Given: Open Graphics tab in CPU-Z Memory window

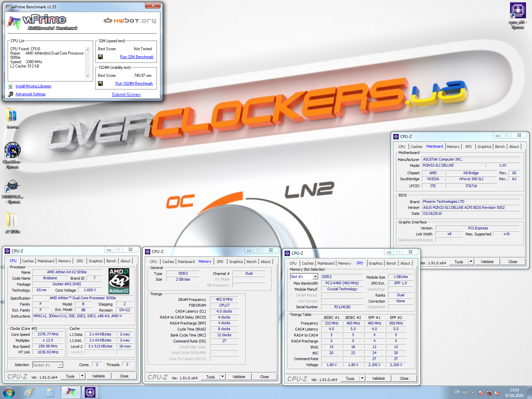Looking at the screenshot, I should 236,262.
